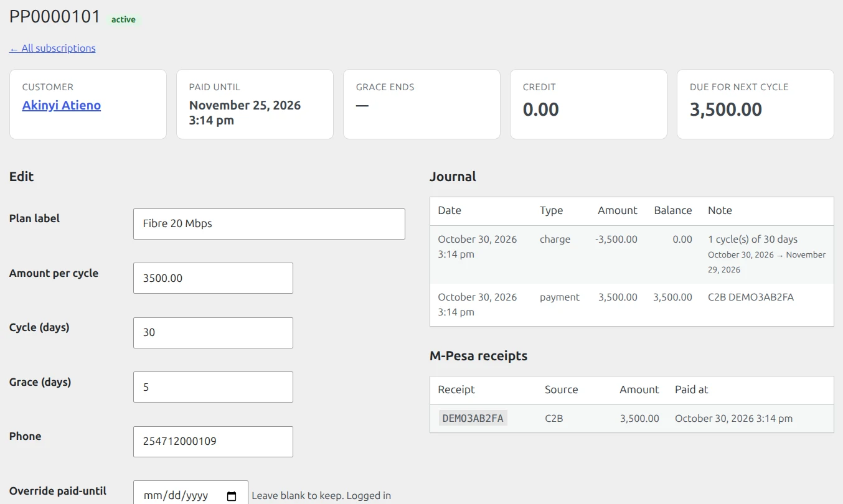Click receipts Receipt column header

pos(456,390)
